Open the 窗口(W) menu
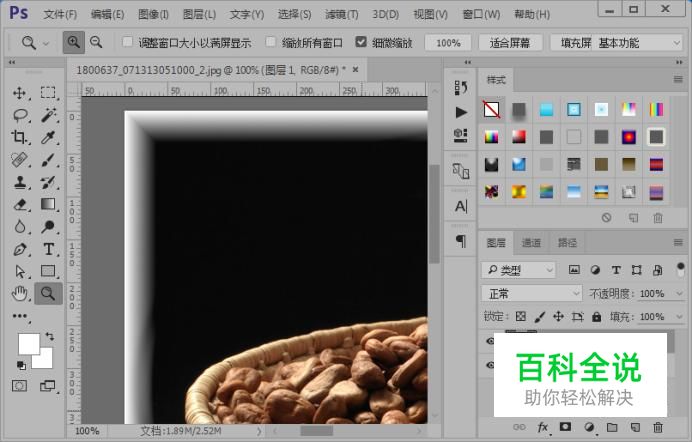The width and height of the screenshot is (692, 442). pyautogui.click(x=481, y=15)
